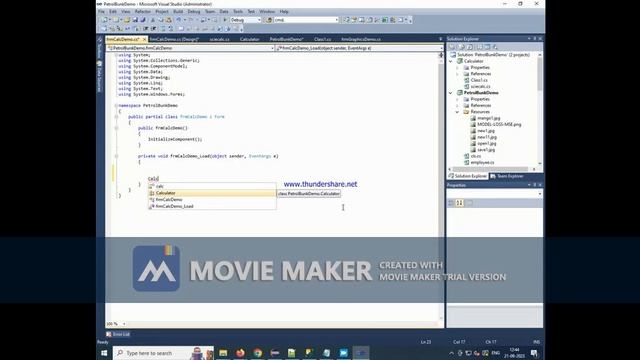Click the Alphabetical sort icon in Properties
Image resolution: width=640 pixels, height=360 pixels.
tap(460, 203)
